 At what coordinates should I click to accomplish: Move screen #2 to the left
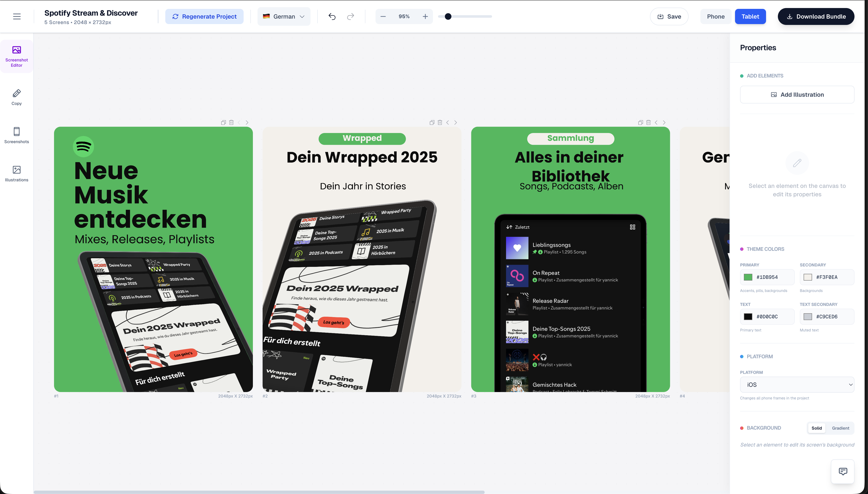[448, 122]
